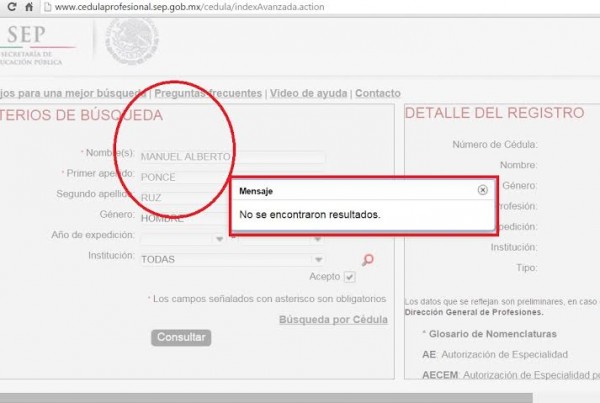
Task: Click the AECEM glossary entry
Action: [x=511, y=375]
